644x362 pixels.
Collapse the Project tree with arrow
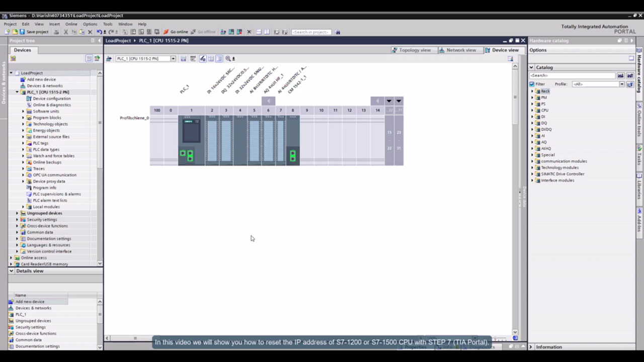[x=99, y=41]
